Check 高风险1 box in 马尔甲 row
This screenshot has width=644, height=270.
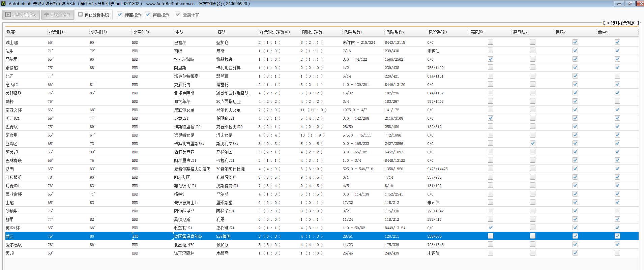[x=491, y=59]
